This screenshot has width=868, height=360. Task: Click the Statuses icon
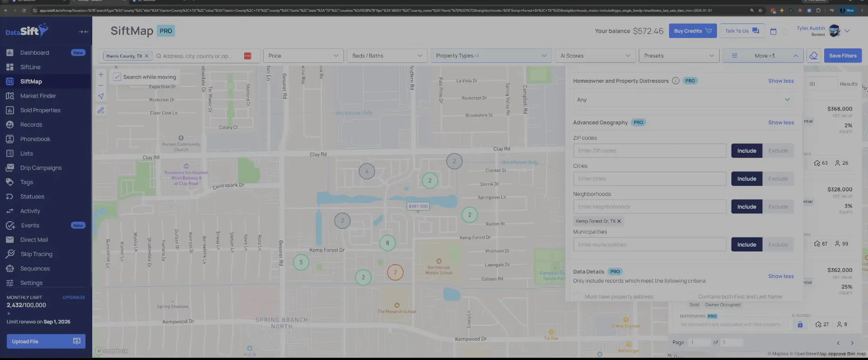(10, 197)
